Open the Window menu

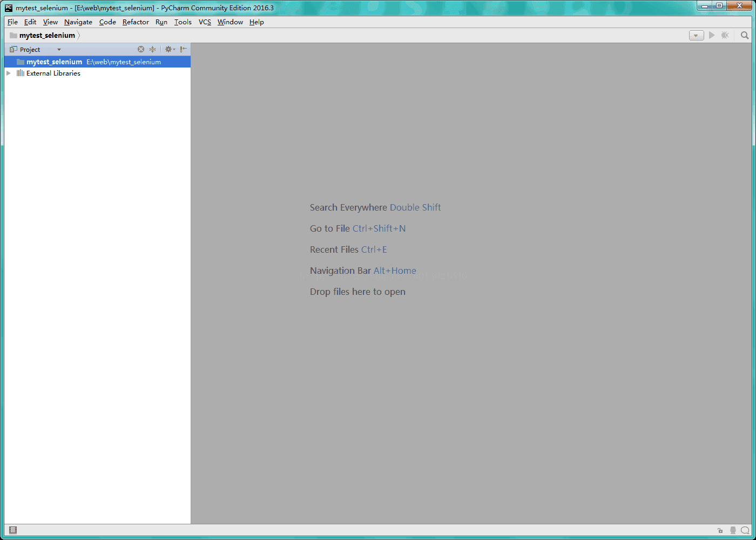coord(230,22)
